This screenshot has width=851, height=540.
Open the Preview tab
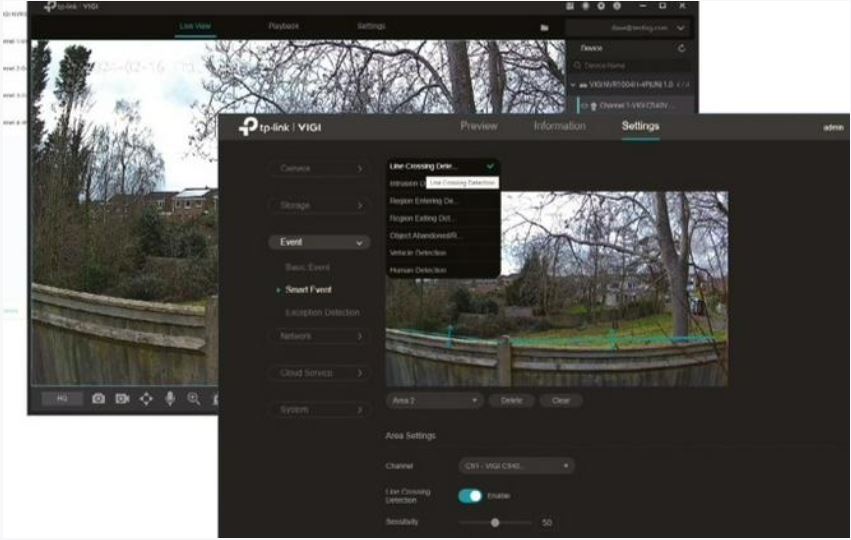point(479,126)
